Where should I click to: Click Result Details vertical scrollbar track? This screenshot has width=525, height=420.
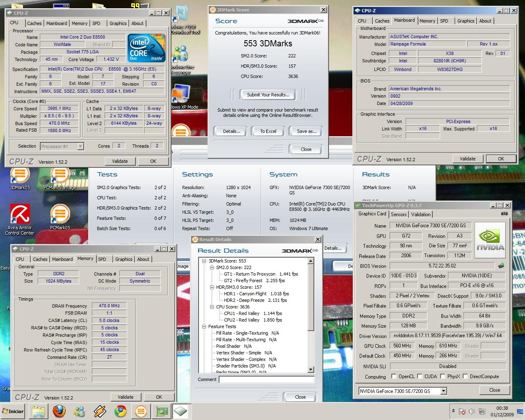(311, 349)
